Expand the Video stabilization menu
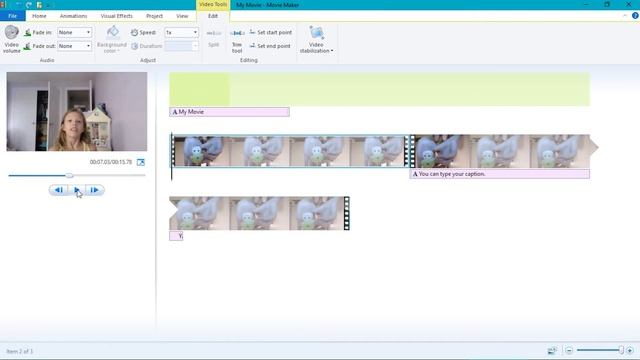This screenshot has width=640, height=360. [x=316, y=40]
